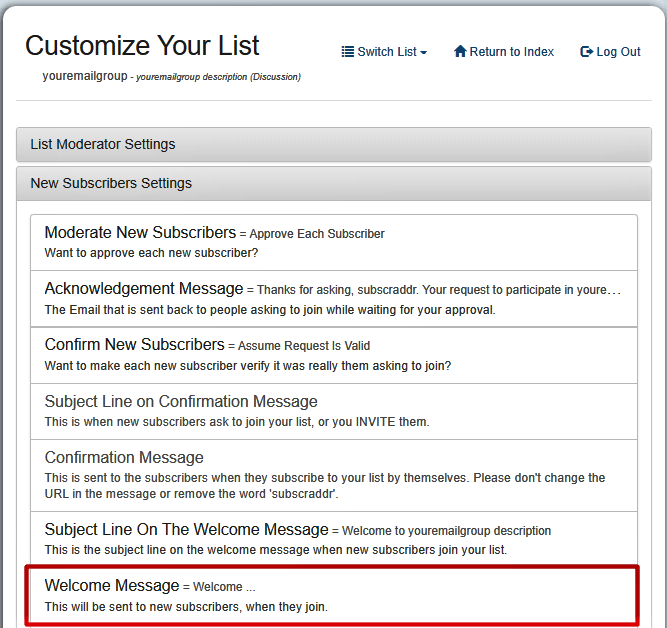
Task: Open Subject Line on Confirmation Message
Action: [334, 411]
